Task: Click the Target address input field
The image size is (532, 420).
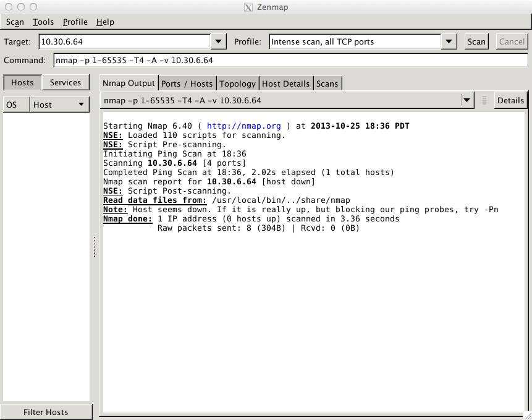Action: [x=124, y=42]
